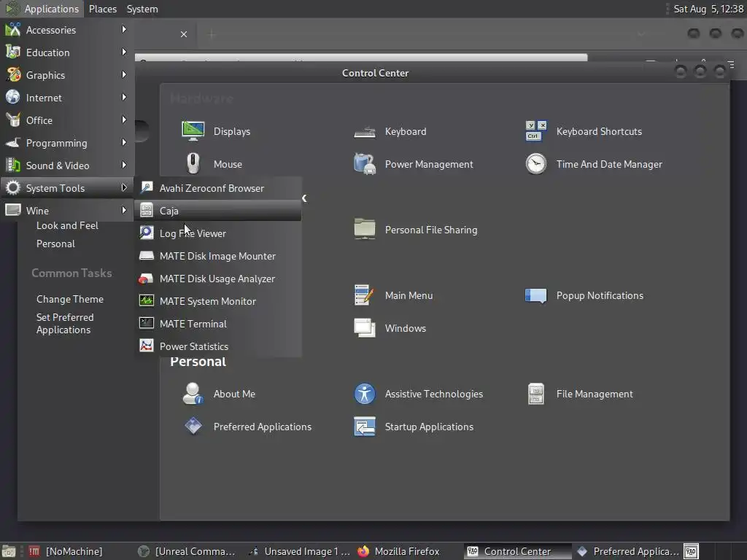Click the Look and Feel sidebar link
This screenshot has height=560, width=747.
[67, 226]
